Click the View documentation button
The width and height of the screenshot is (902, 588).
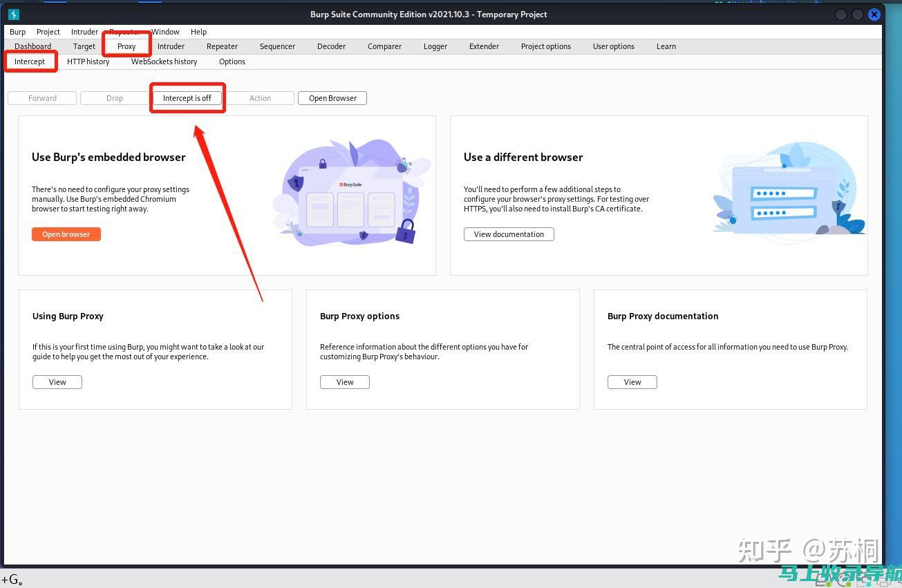tap(509, 234)
